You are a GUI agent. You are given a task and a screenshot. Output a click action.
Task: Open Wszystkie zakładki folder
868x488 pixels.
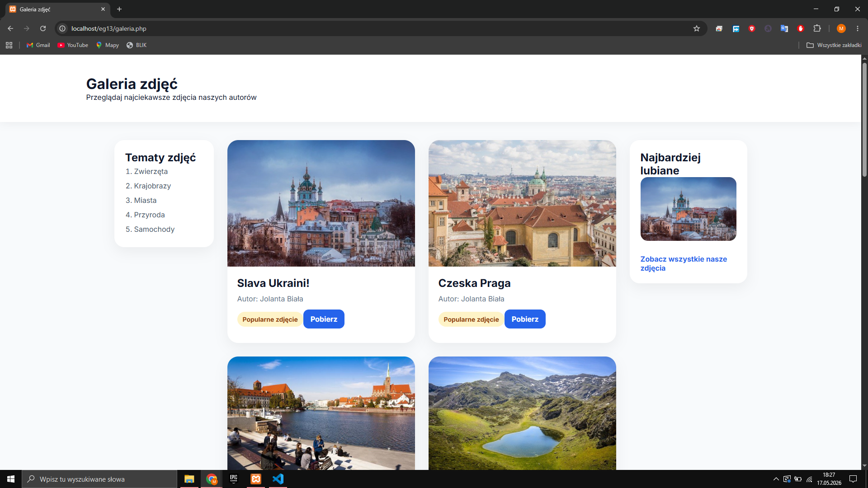click(834, 45)
